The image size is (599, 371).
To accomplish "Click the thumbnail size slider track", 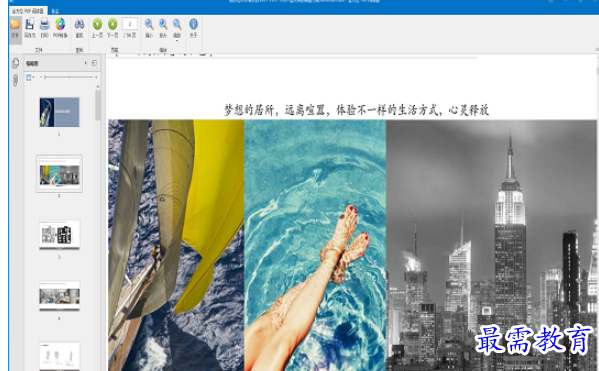I will 69,77.
